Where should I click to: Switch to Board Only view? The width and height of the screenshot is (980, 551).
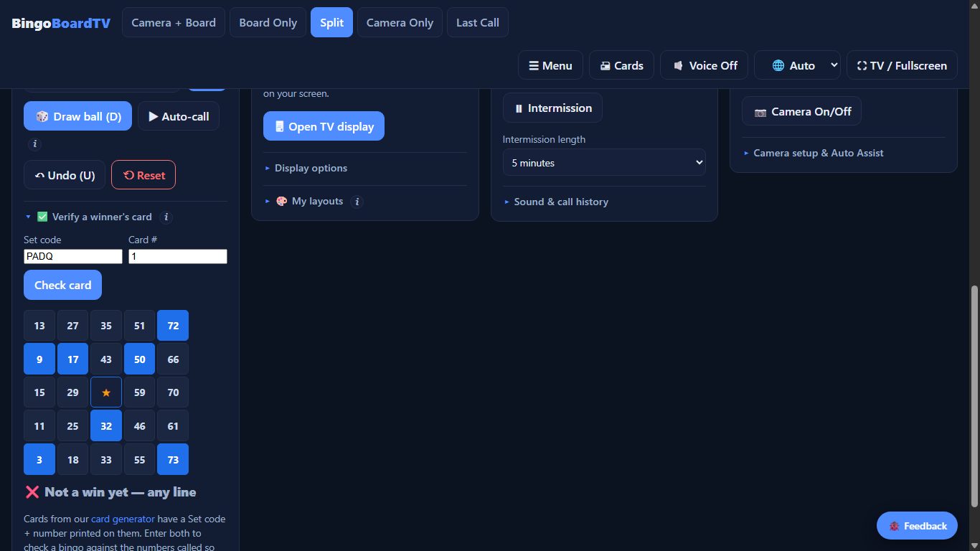[x=268, y=22]
